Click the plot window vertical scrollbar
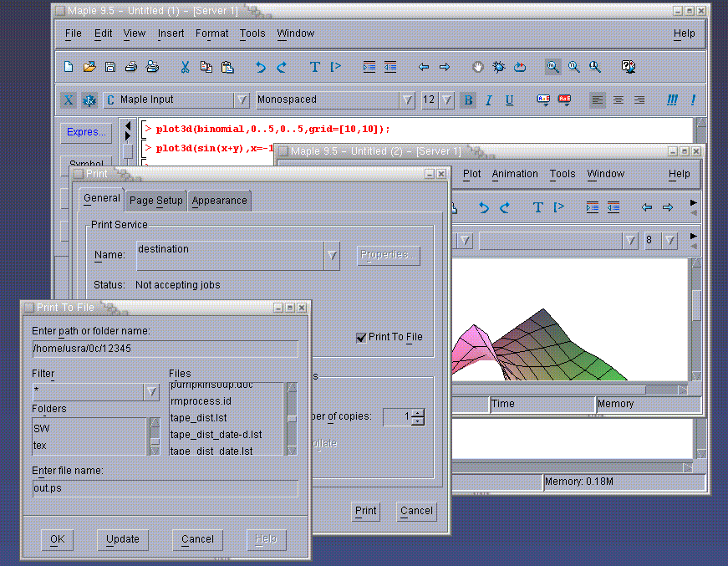 (696, 320)
